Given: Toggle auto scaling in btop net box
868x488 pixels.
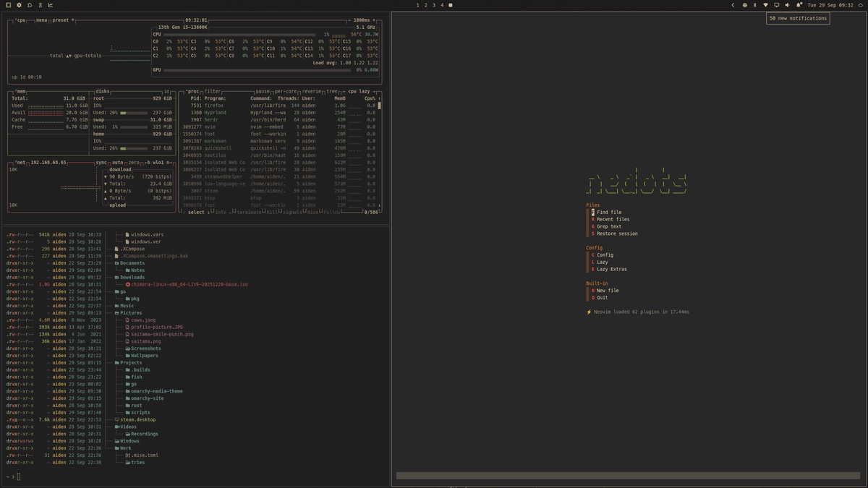Looking at the screenshot, I should click(118, 163).
